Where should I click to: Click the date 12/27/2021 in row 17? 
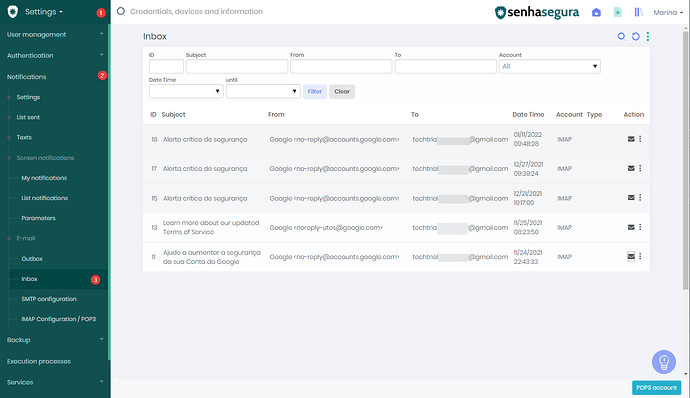[x=528, y=164]
